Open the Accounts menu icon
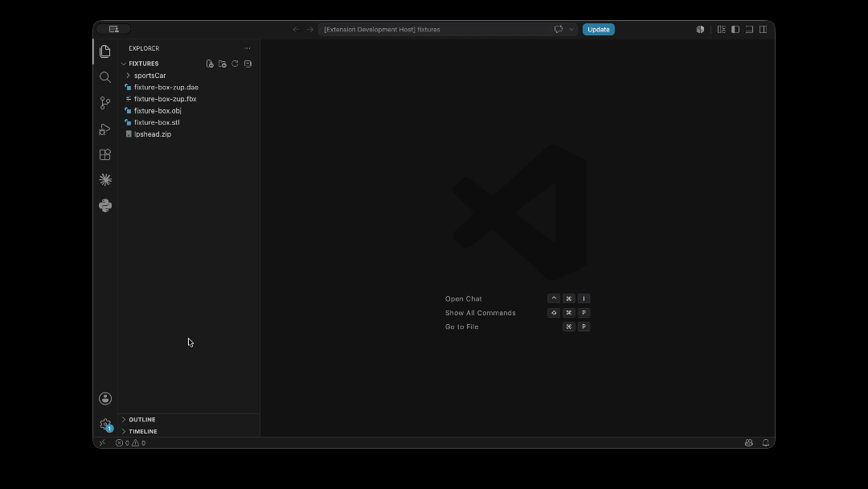Image resolution: width=868 pixels, height=489 pixels. tap(105, 399)
